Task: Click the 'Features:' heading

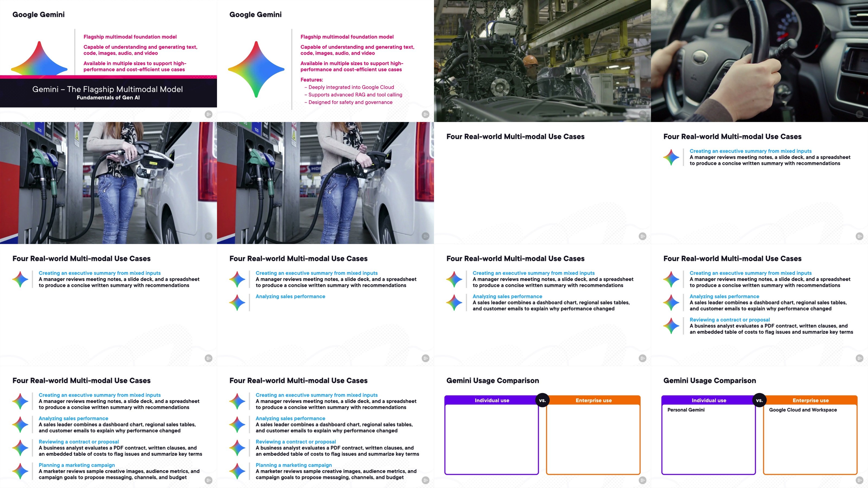Action: click(x=312, y=80)
